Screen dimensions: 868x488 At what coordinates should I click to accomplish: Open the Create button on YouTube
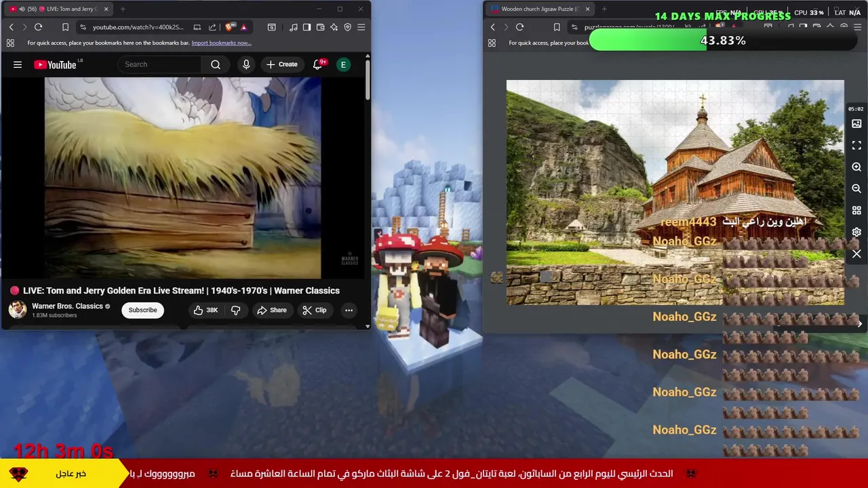coord(281,64)
